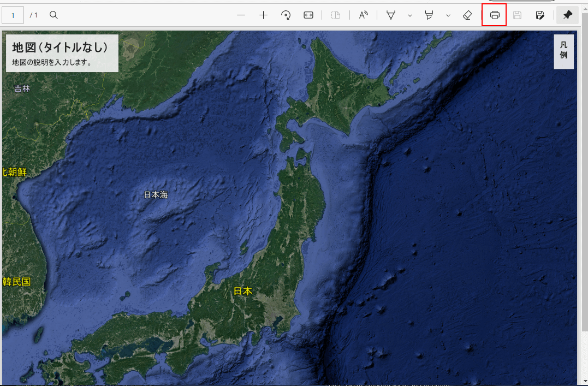
Task: Open the find-in-document search icon
Action: click(54, 15)
